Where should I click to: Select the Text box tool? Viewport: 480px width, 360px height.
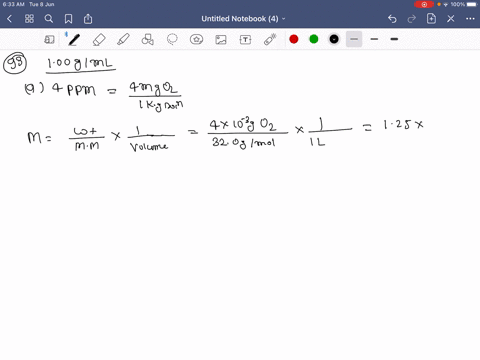coord(245,40)
